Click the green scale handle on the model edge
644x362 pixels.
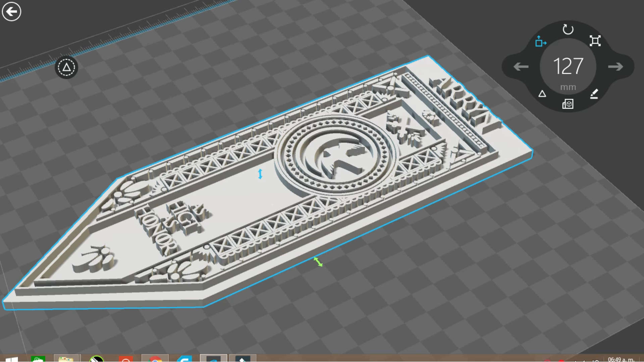click(317, 262)
